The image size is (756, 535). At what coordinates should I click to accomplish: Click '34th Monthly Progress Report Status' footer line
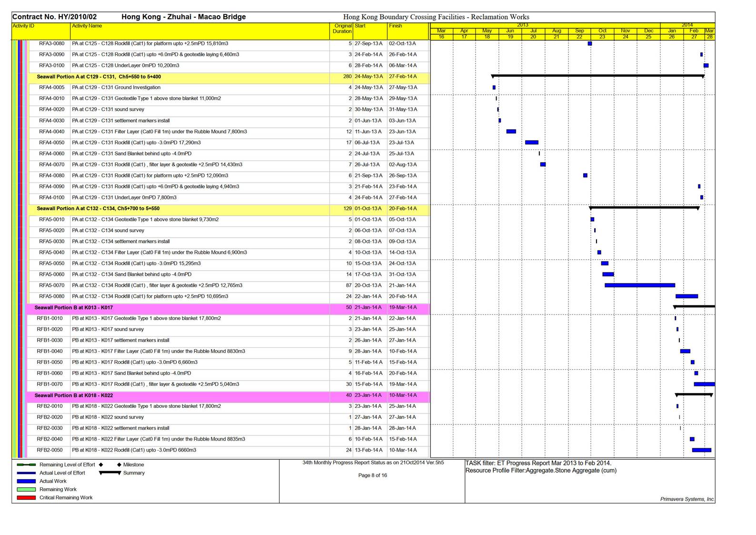point(373,463)
